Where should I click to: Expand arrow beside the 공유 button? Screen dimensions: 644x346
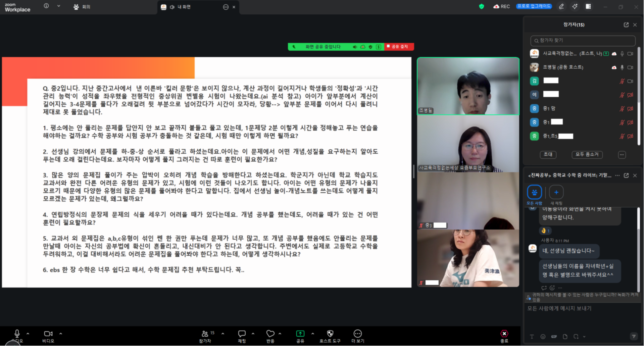(x=313, y=334)
